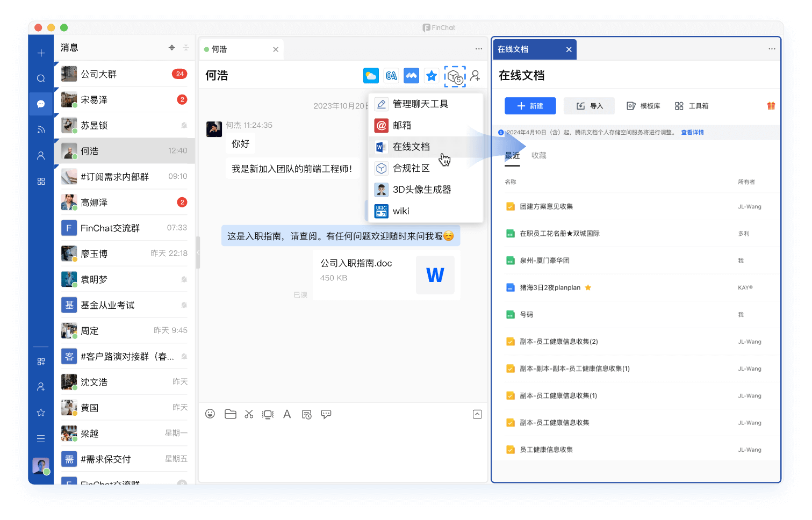Open the online docs panel more options
The height and width of the screenshot is (520, 812).
(x=772, y=49)
